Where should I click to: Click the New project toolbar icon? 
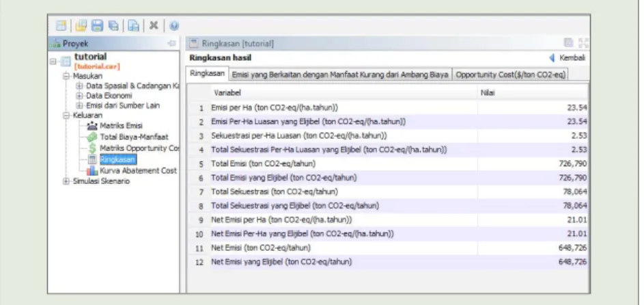[x=61, y=26]
